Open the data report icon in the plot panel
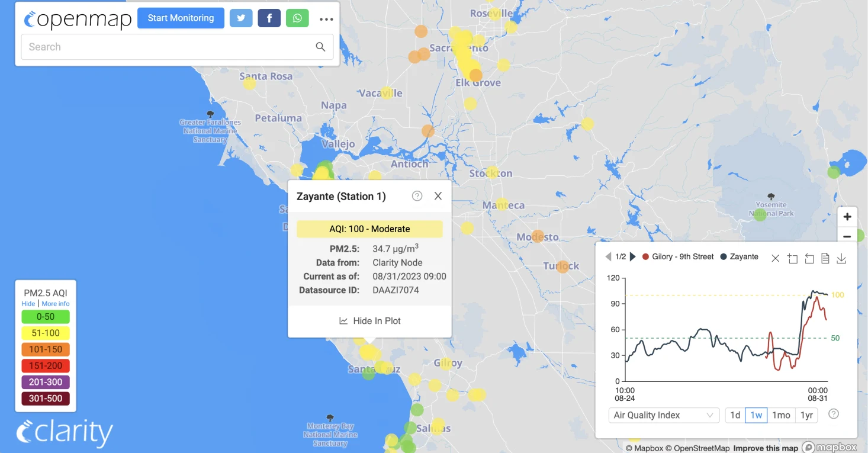This screenshot has height=453, width=868. click(825, 258)
